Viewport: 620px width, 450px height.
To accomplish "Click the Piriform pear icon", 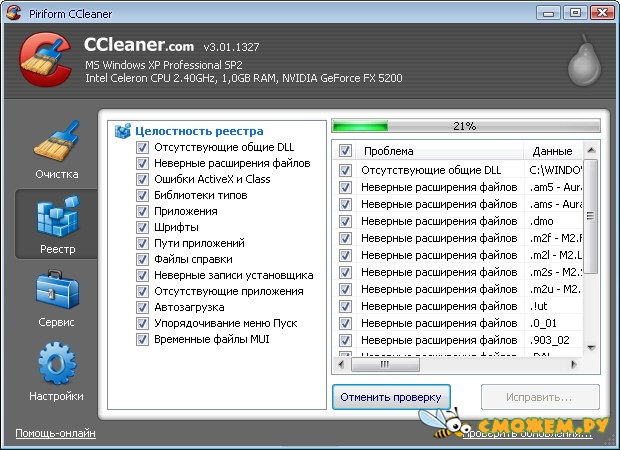I will [x=584, y=61].
